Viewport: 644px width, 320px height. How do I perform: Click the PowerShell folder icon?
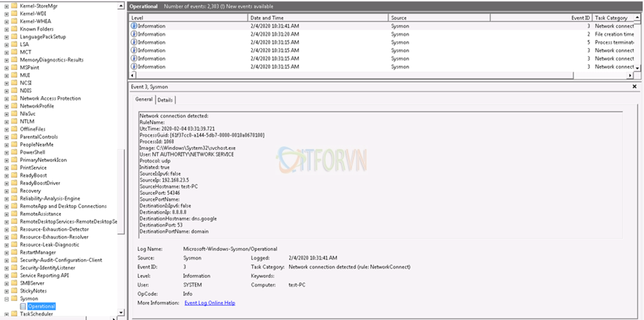(x=14, y=153)
